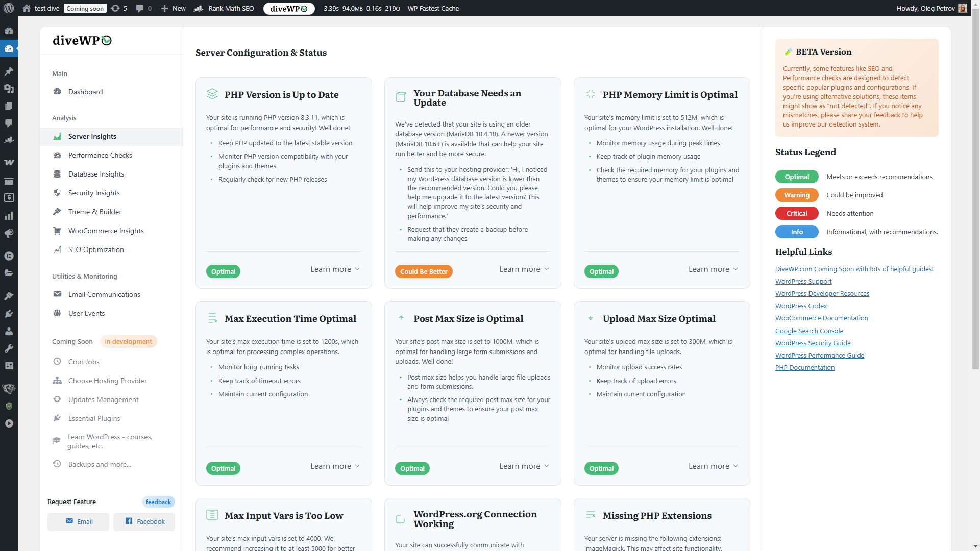Open Rank Math SEO admin bar menu

tap(224, 8)
